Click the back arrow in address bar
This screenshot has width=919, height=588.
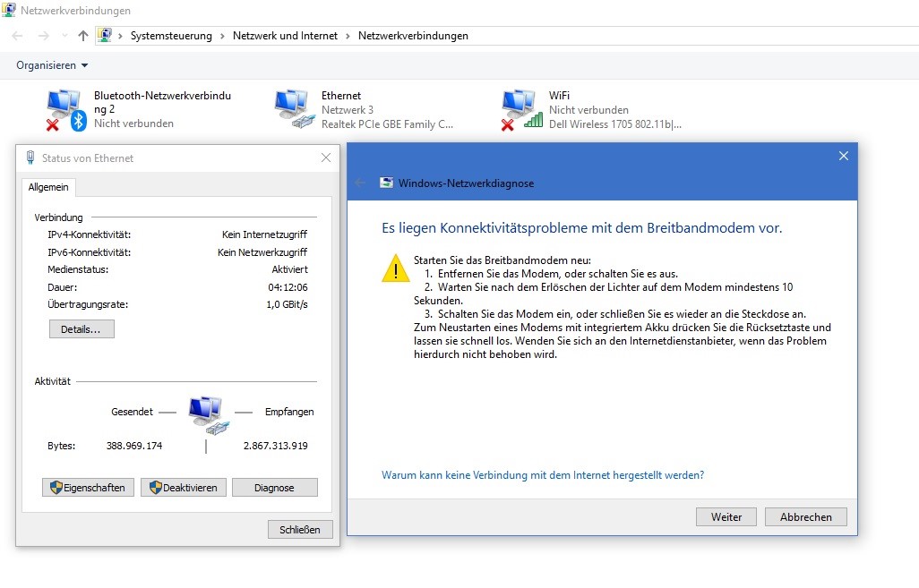18,36
